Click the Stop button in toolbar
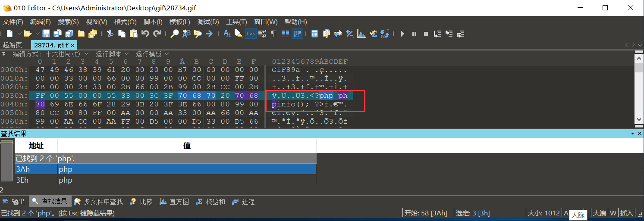Viewport: 644px width, 221px height. click(426, 34)
